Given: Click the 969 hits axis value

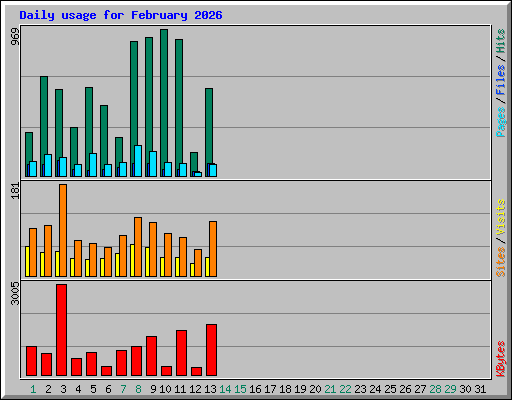Looking at the screenshot, I should tap(15, 36).
